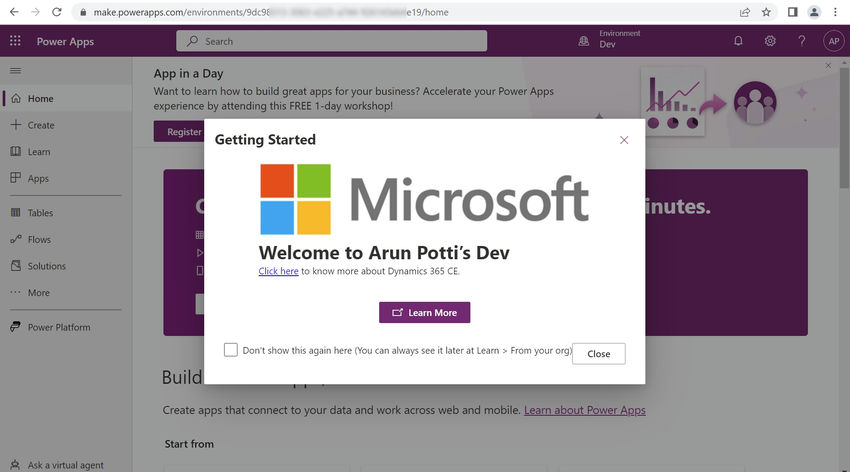Open notifications bell icon

tap(738, 41)
